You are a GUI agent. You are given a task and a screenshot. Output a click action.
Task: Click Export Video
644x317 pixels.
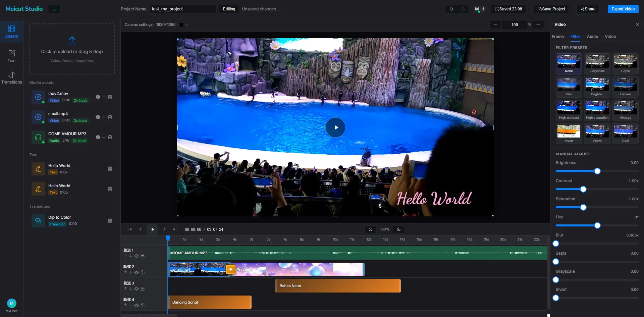point(623,9)
